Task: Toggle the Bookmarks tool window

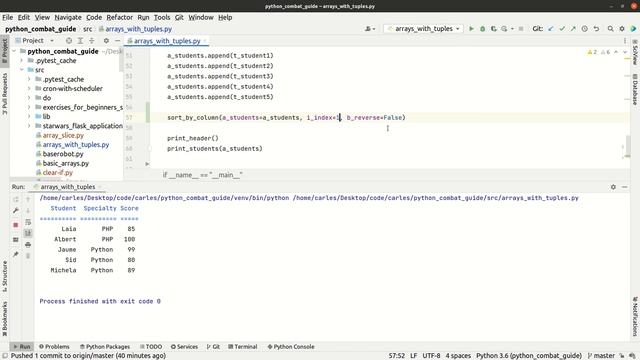Action: pyautogui.click(x=4, y=318)
